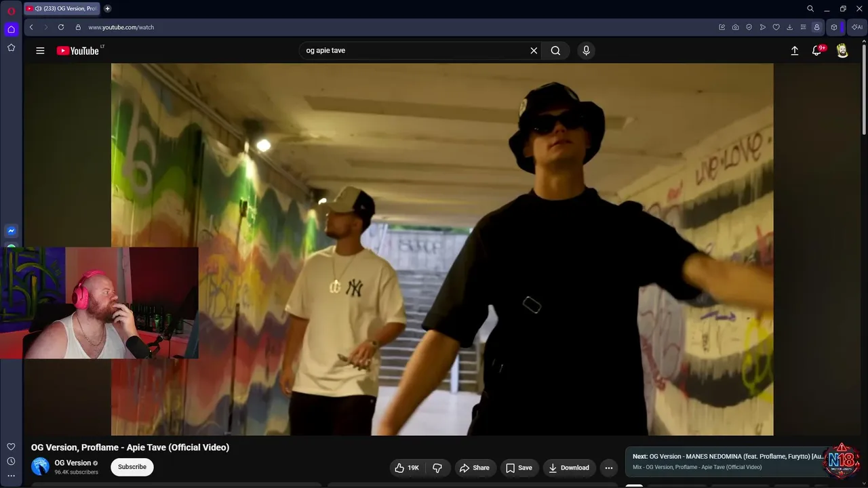
Task: Run the YouTube search
Action: point(555,50)
